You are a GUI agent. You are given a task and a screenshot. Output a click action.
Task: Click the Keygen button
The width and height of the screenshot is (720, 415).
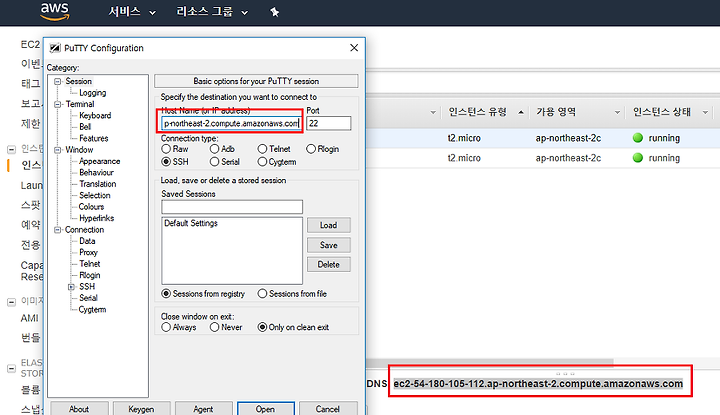point(141,409)
